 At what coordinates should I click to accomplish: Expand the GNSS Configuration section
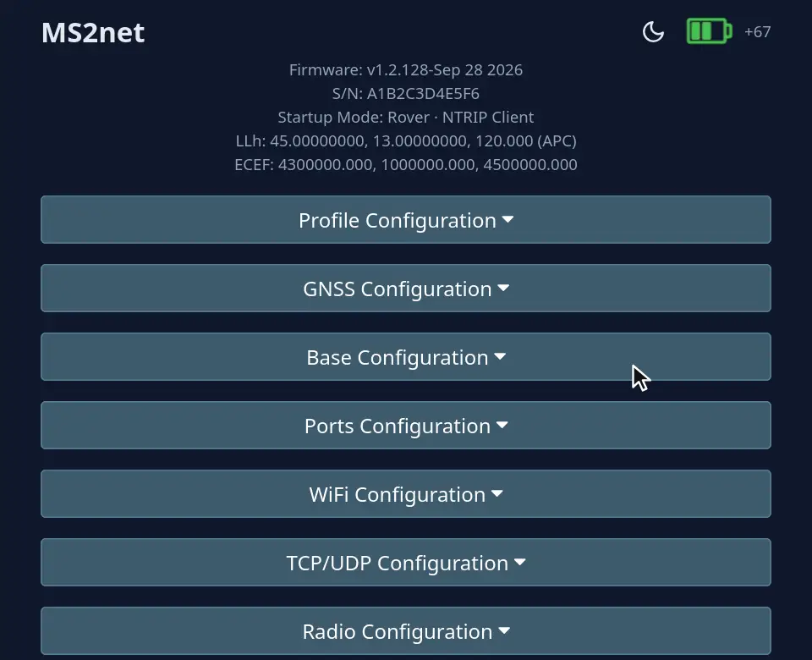click(406, 288)
